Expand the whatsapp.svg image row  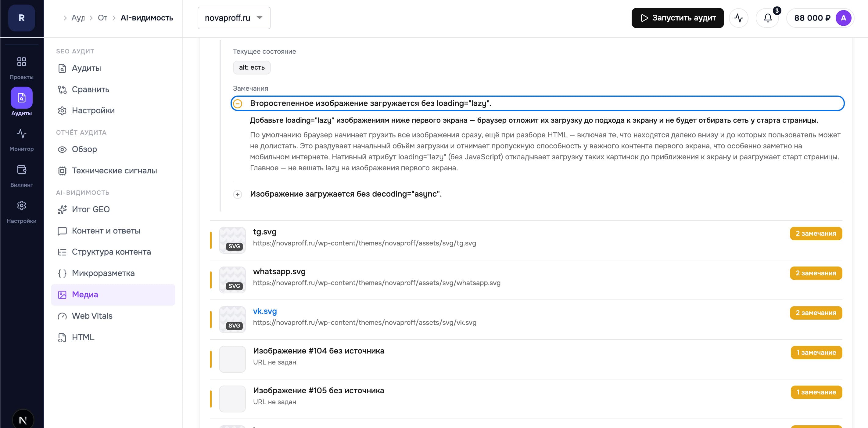click(x=526, y=280)
